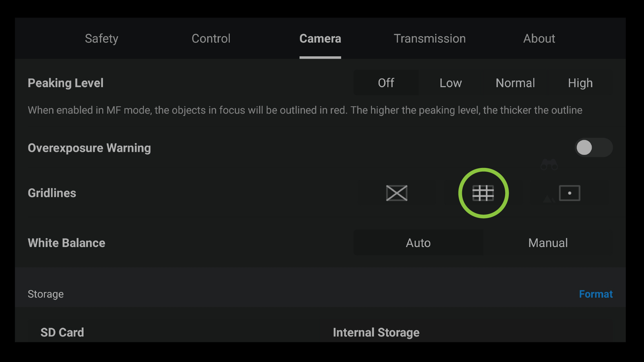Image resolution: width=644 pixels, height=362 pixels.
Task: Select the center point gridlines icon
Action: [570, 193]
